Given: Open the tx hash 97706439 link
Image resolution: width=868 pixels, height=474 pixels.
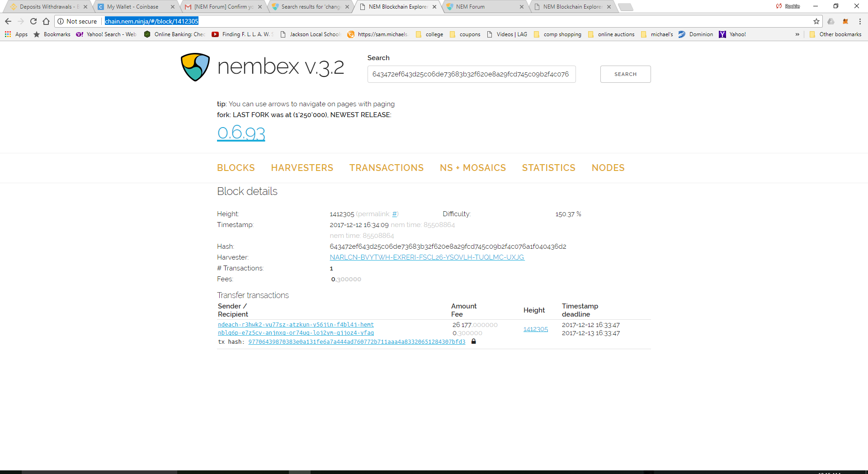Looking at the screenshot, I should 357,342.
